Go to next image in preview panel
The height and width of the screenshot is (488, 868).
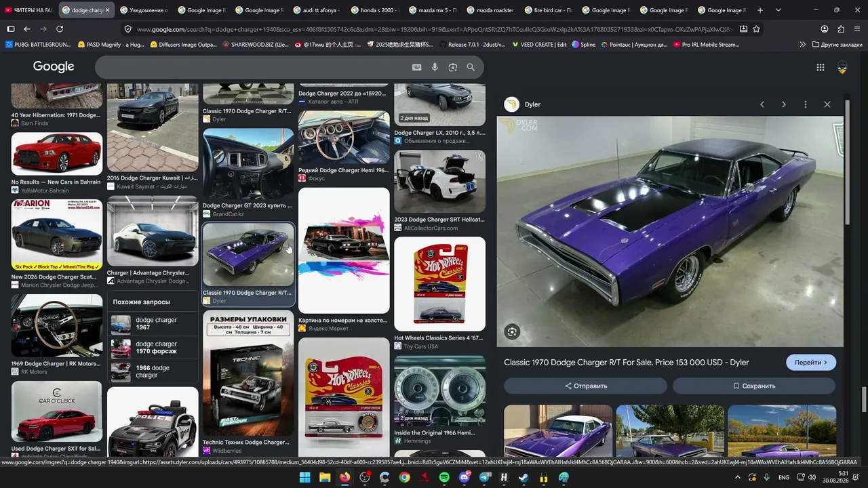(784, 104)
